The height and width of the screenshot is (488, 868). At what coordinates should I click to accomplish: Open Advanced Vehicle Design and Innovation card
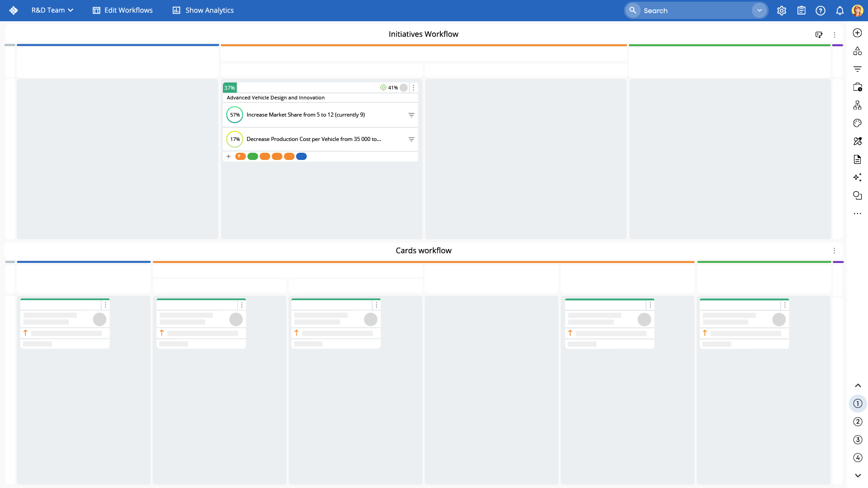point(276,98)
